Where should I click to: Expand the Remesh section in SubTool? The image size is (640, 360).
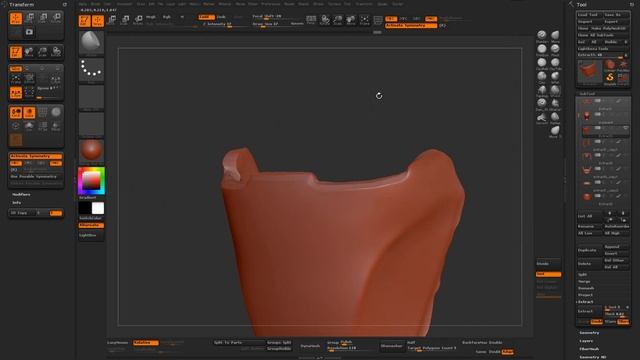coord(586,288)
